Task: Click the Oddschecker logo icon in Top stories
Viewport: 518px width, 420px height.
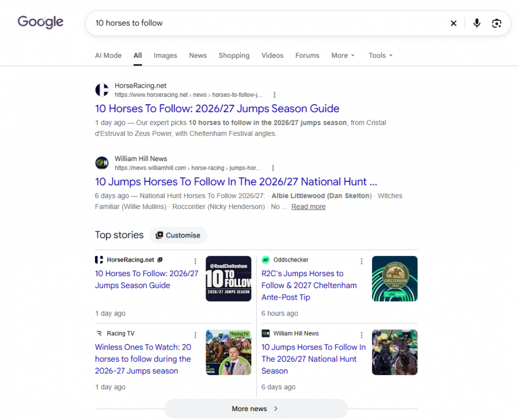Action: point(266,260)
